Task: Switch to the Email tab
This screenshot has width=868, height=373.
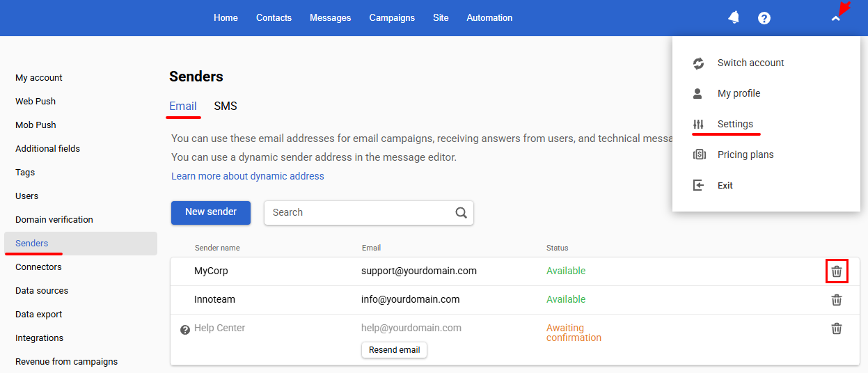Action: (183, 106)
